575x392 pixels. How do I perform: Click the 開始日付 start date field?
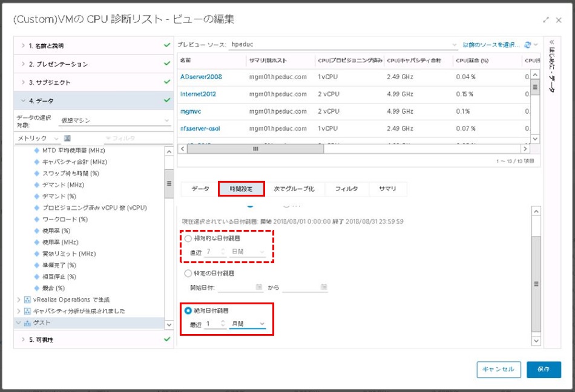240,287
